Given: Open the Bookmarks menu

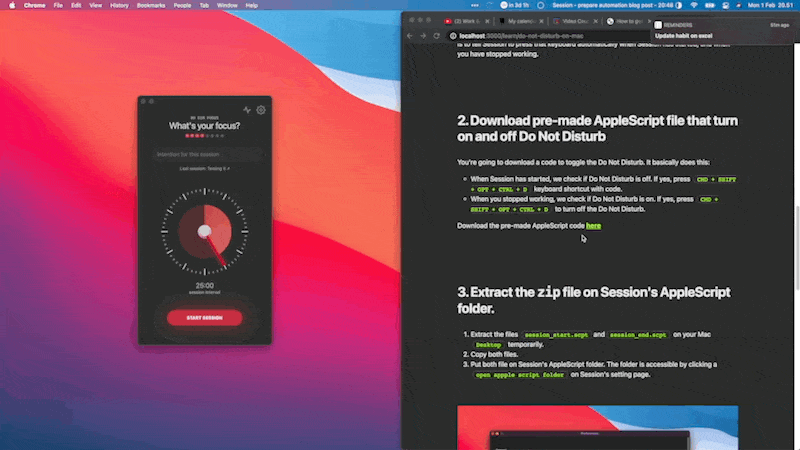Looking at the screenshot, I should (151, 5).
